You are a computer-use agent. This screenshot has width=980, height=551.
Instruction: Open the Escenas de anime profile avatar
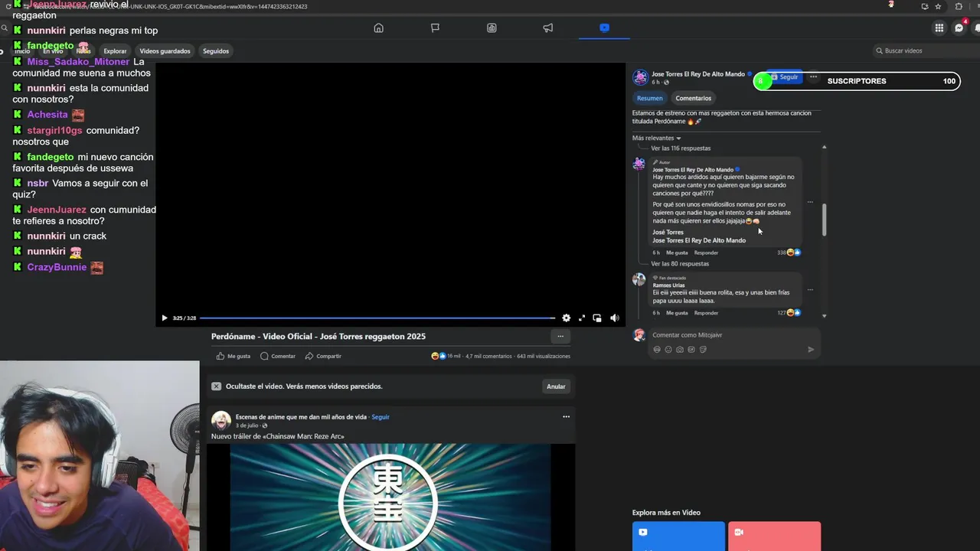221,420
